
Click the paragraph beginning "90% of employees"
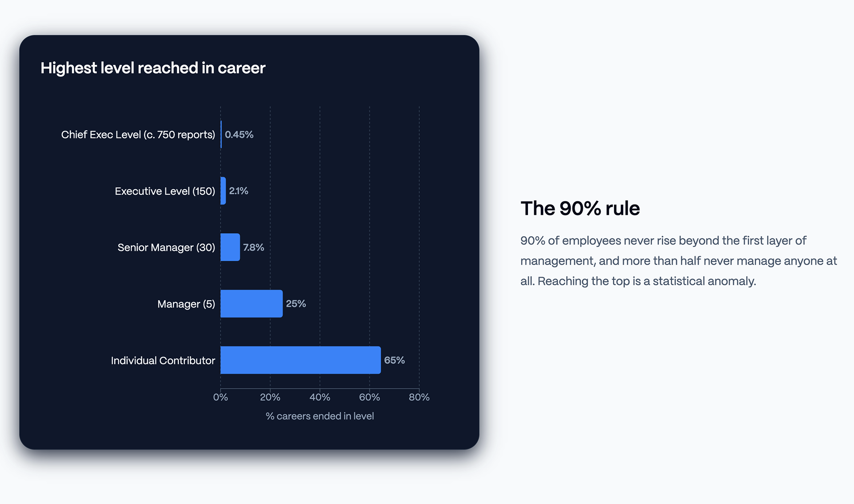tap(678, 261)
